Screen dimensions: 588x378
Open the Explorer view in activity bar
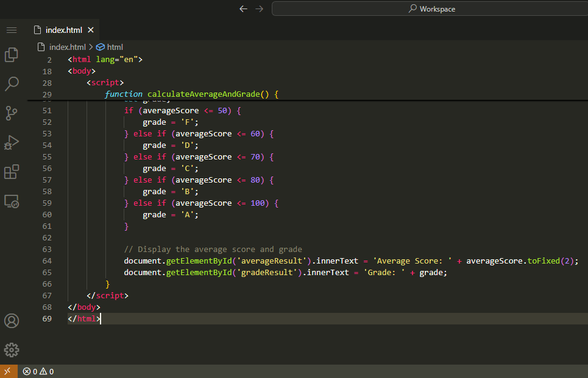12,55
